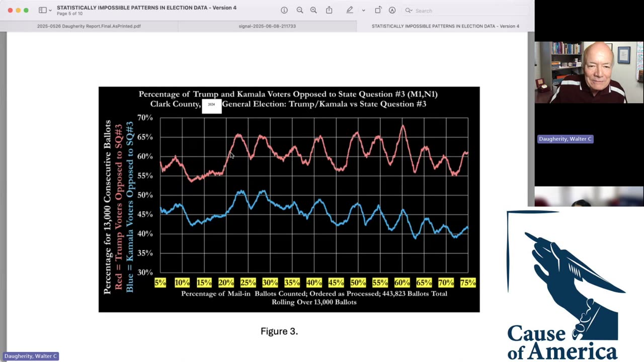The height and width of the screenshot is (362, 644).
Task: Click the 25% x-axis label on the chart
Action: (x=248, y=283)
